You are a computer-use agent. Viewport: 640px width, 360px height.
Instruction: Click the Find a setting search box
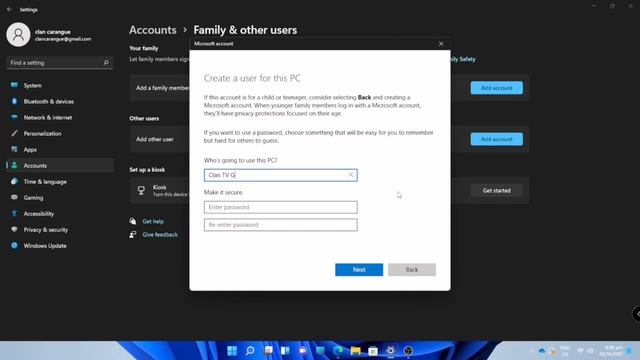coord(60,62)
